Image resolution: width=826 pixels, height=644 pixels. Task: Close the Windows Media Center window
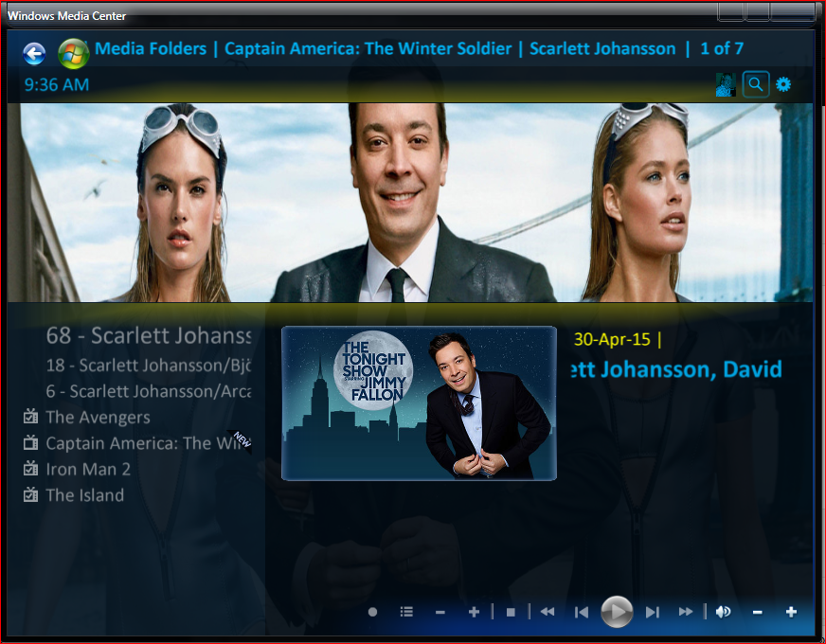[794, 11]
